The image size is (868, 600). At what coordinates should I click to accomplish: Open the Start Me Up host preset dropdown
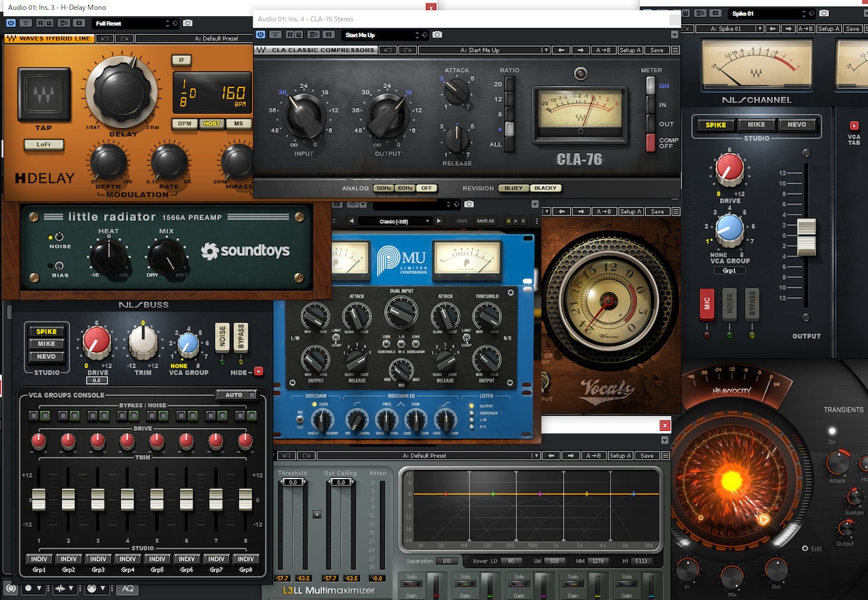click(x=385, y=35)
